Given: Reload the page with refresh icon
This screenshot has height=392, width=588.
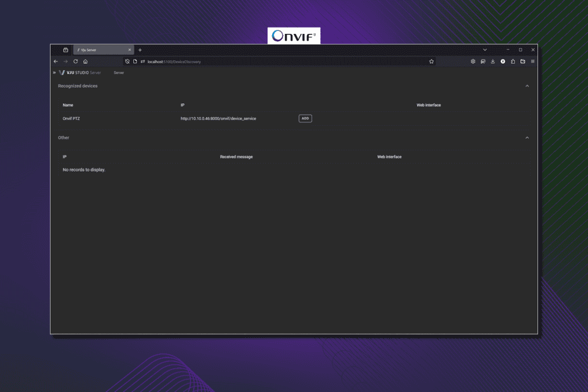Looking at the screenshot, I should (x=75, y=61).
